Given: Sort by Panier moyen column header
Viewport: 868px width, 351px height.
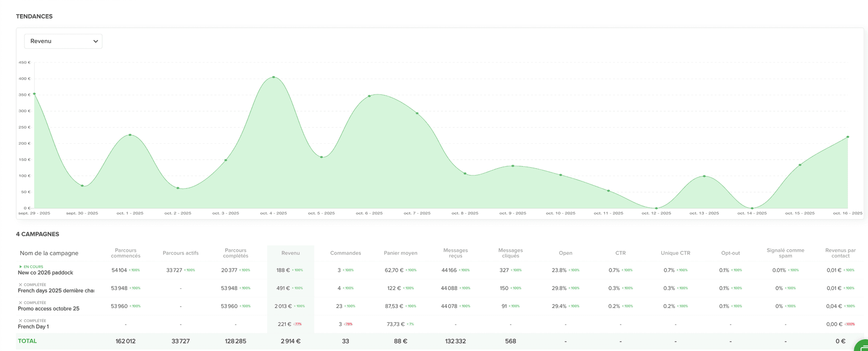Looking at the screenshot, I should point(401,253).
